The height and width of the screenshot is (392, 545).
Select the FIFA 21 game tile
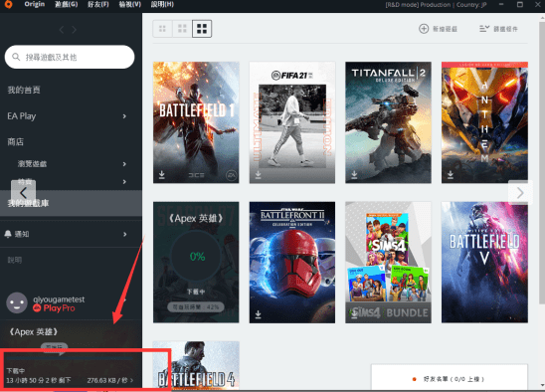pos(292,122)
